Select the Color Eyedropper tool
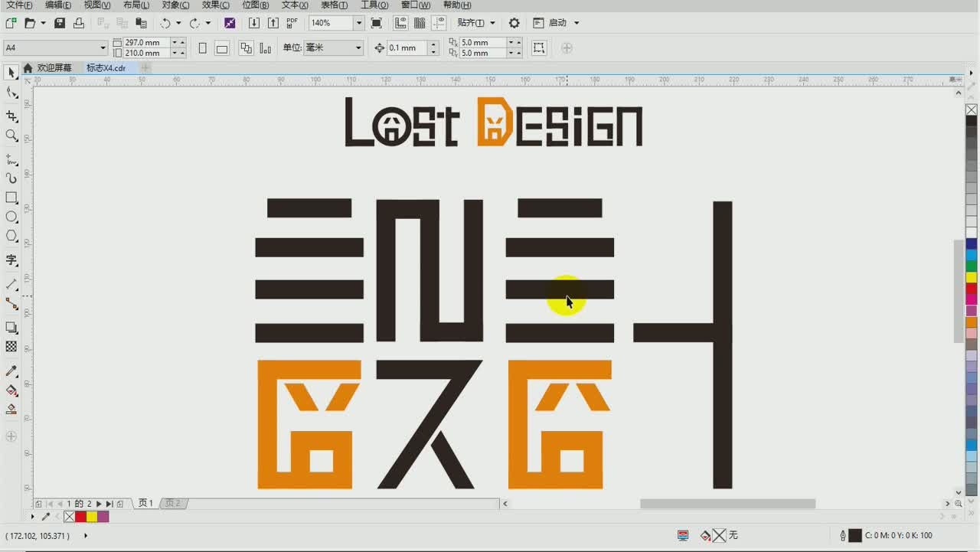Viewport: 980px width, 552px height. tap(11, 371)
